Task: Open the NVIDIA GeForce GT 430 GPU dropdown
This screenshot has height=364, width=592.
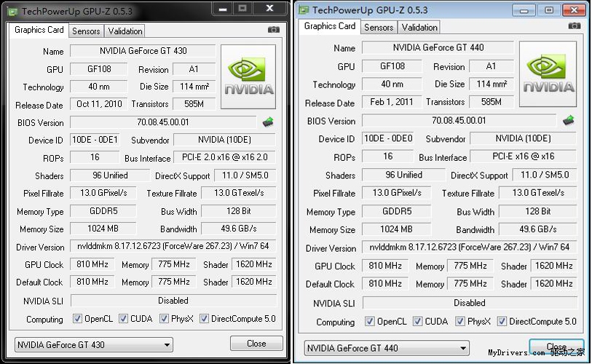Action: point(94,345)
